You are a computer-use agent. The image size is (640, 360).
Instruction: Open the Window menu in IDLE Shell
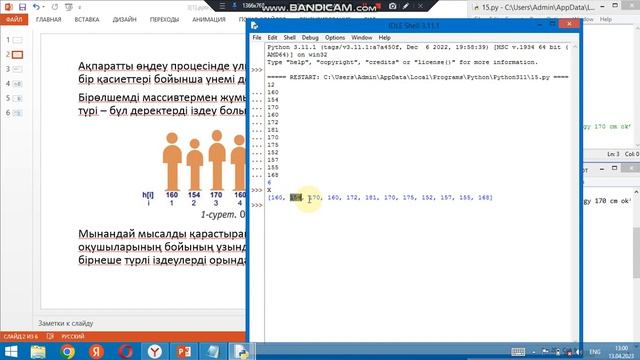point(361,38)
